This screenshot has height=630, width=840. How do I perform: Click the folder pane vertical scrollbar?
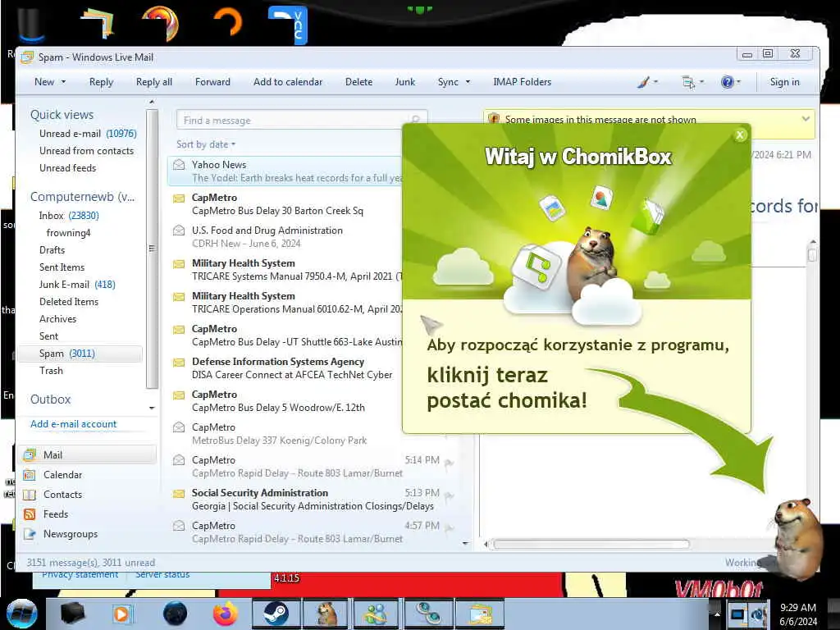pos(152,249)
